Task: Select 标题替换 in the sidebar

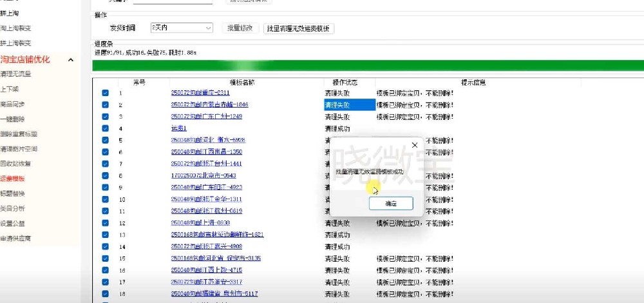Action: tap(12, 193)
